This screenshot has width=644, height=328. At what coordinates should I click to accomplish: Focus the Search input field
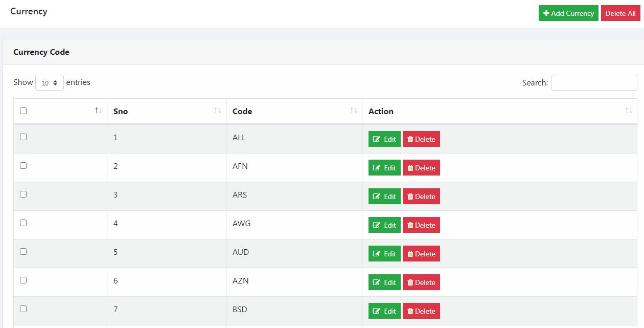594,82
